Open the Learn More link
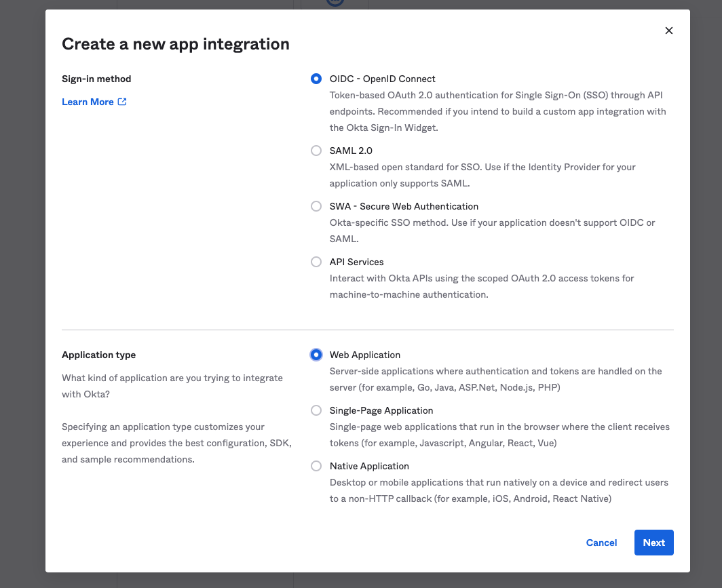The image size is (722, 588). pos(94,102)
